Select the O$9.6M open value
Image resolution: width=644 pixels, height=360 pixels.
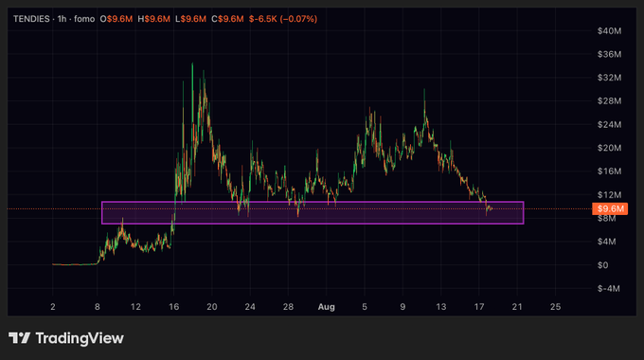116,19
